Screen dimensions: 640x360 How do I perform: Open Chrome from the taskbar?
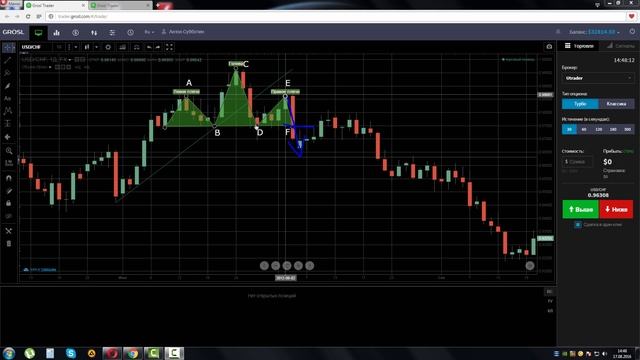(x=133, y=353)
